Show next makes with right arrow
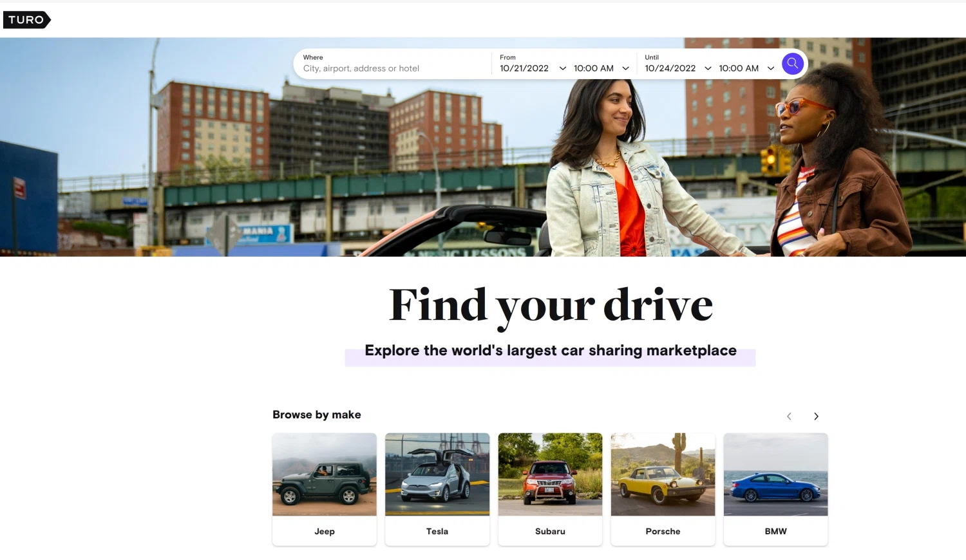Viewport: 966px width, 560px height. (x=816, y=416)
